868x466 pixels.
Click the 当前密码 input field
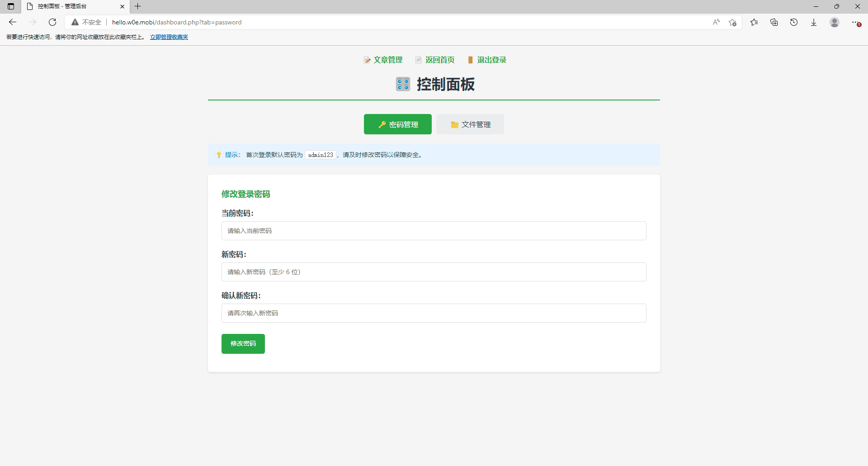pyautogui.click(x=433, y=231)
